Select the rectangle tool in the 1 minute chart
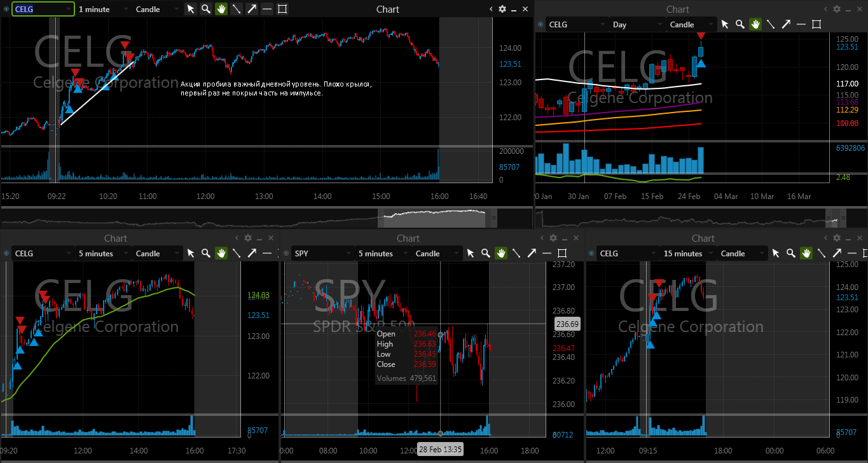 282,9
